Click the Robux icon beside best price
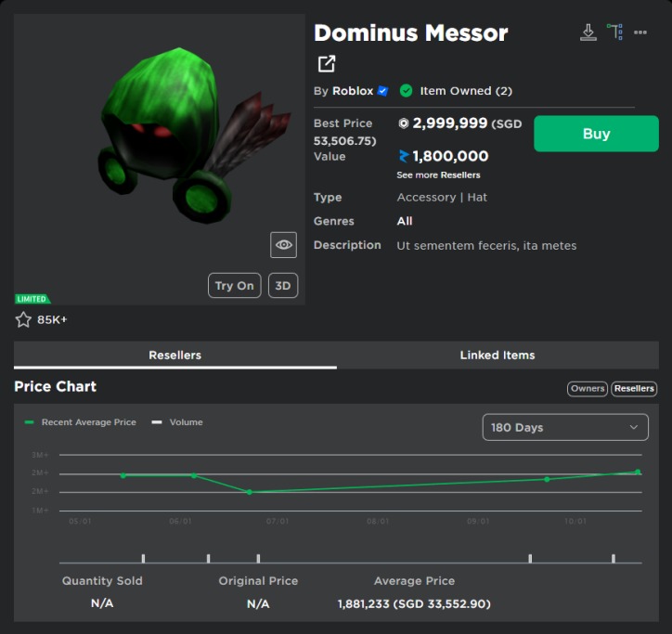 click(403, 123)
